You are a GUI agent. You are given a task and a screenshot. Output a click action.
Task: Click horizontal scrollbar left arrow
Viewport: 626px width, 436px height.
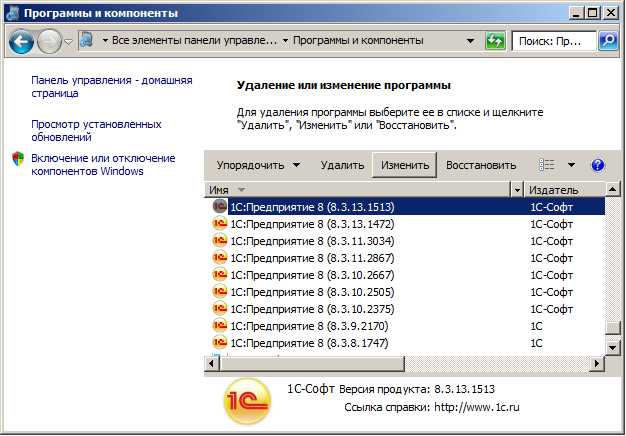[x=212, y=364]
